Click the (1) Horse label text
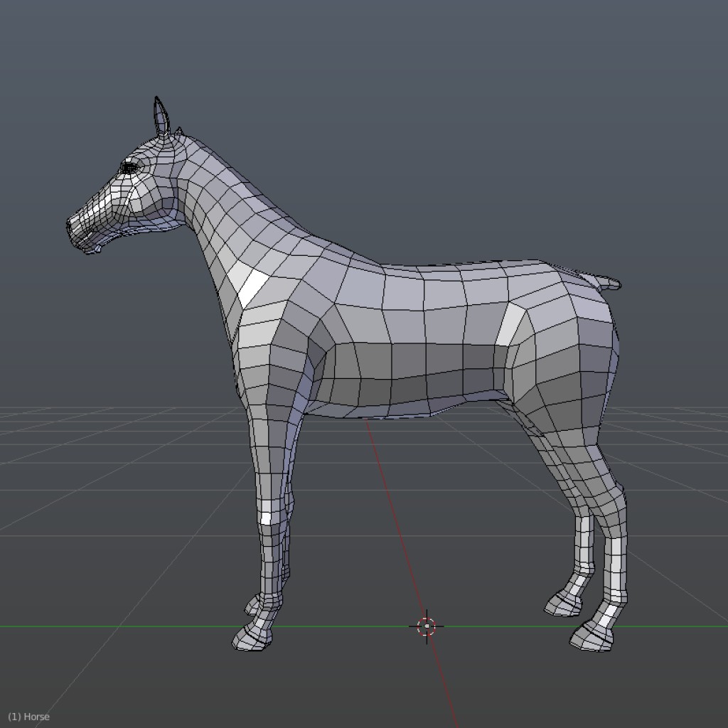The image size is (728, 728). [x=28, y=717]
